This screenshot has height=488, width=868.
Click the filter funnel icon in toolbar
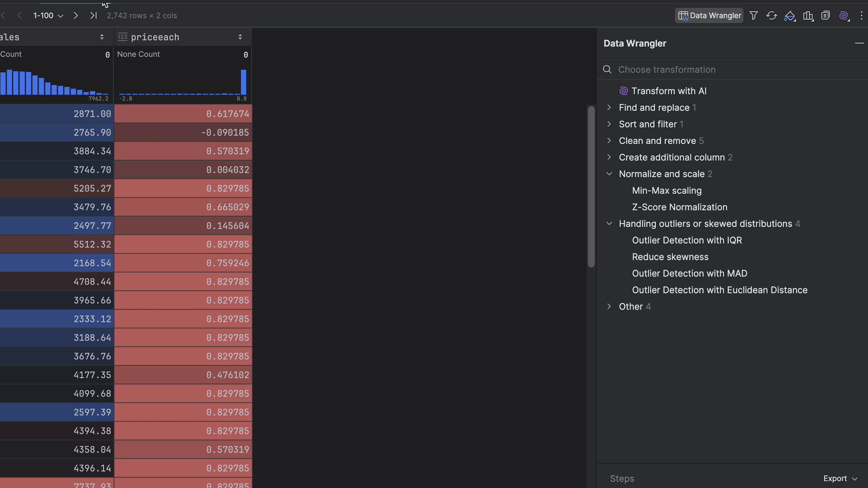[753, 16]
